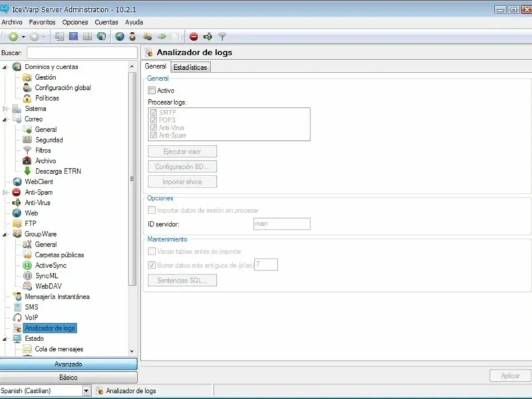Open the Opciones menu
Screen dimensions: 532x399
[75, 22]
